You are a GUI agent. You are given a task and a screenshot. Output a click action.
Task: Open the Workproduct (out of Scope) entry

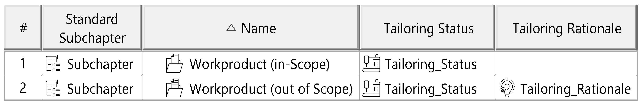[x=271, y=89]
